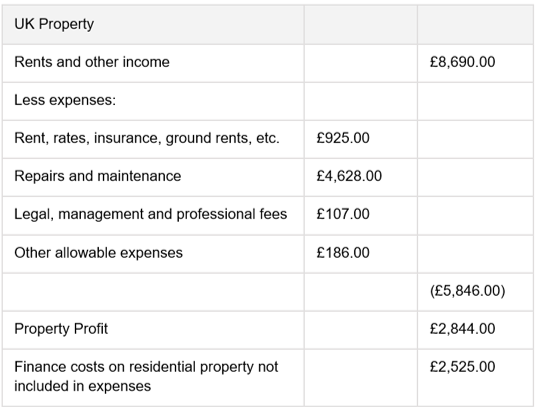Select the £107.00 fees value

tap(343, 214)
